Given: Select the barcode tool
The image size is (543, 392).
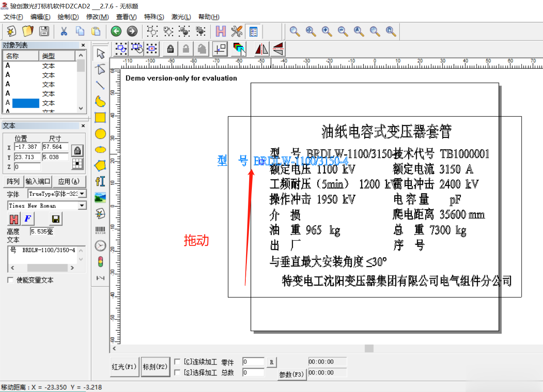Looking at the screenshot, I should point(100,230).
